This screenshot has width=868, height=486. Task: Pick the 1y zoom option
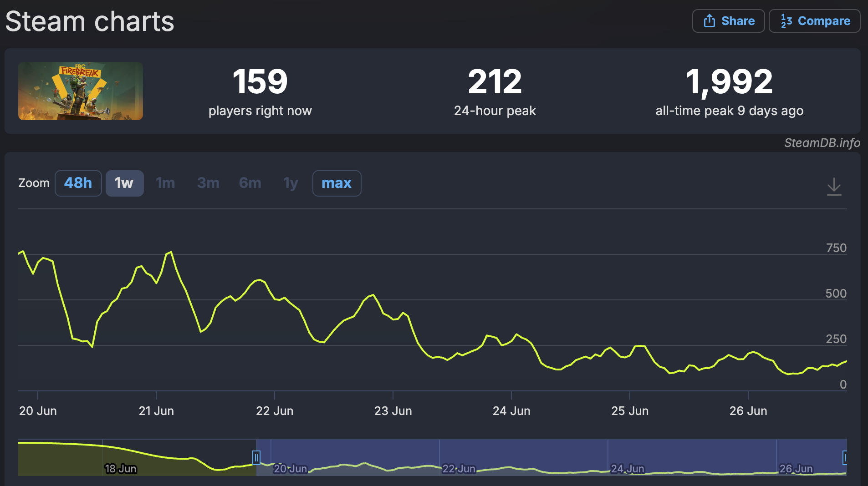(x=291, y=183)
